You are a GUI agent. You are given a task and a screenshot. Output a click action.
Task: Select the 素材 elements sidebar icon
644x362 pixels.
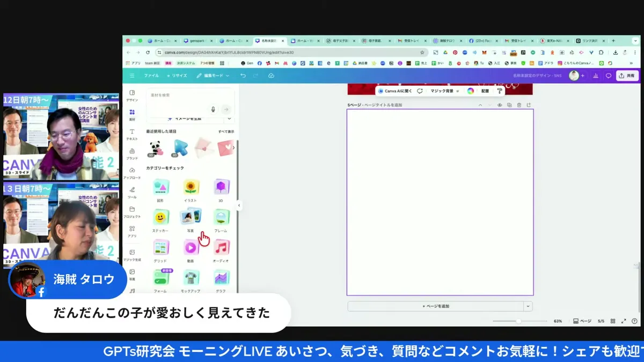coord(132,115)
